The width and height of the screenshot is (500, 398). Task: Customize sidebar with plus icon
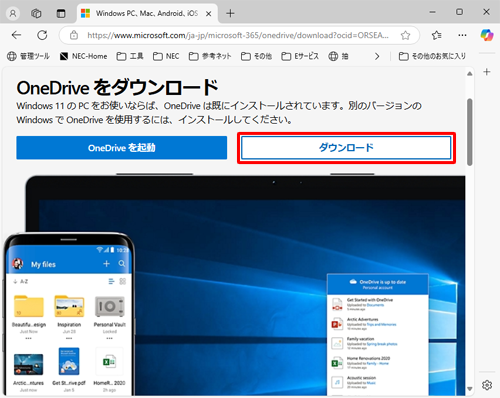click(x=487, y=72)
